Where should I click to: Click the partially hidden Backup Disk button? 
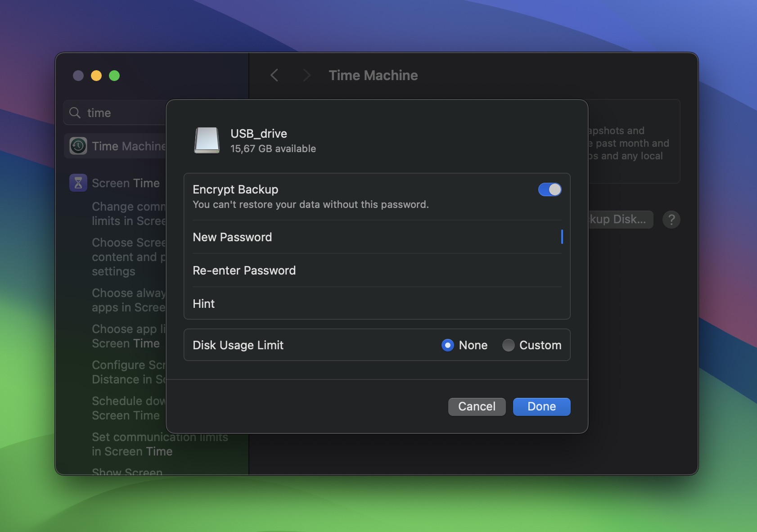(621, 220)
